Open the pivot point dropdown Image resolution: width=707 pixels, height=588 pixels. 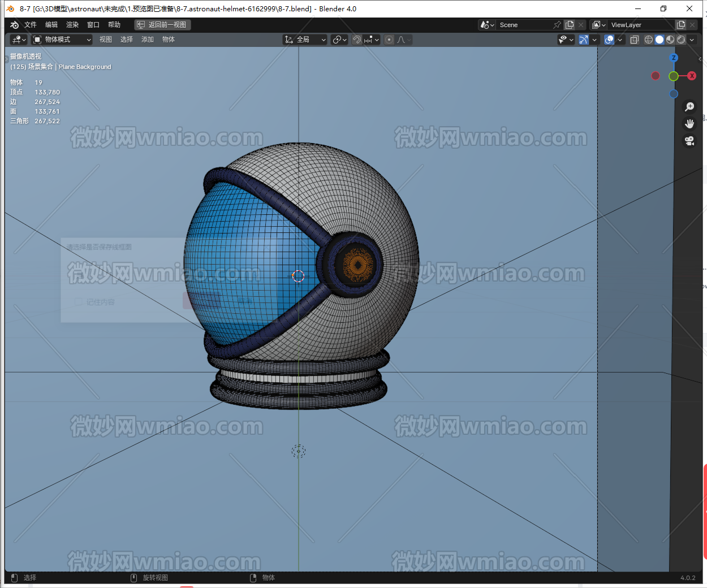coord(339,40)
